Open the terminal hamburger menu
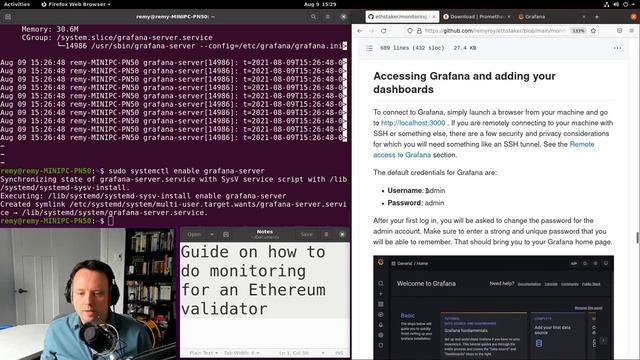Viewport: 640px width, 360px height. pyautogui.click(x=327, y=17)
